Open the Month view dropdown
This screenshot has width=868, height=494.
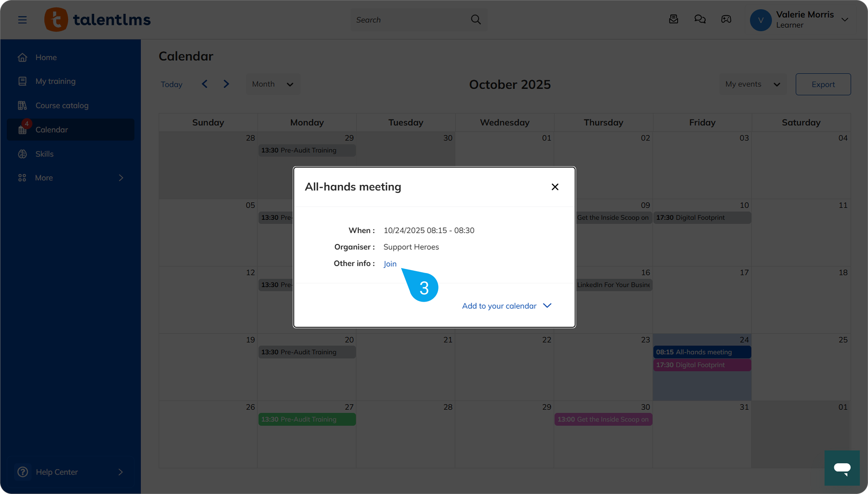tap(273, 84)
